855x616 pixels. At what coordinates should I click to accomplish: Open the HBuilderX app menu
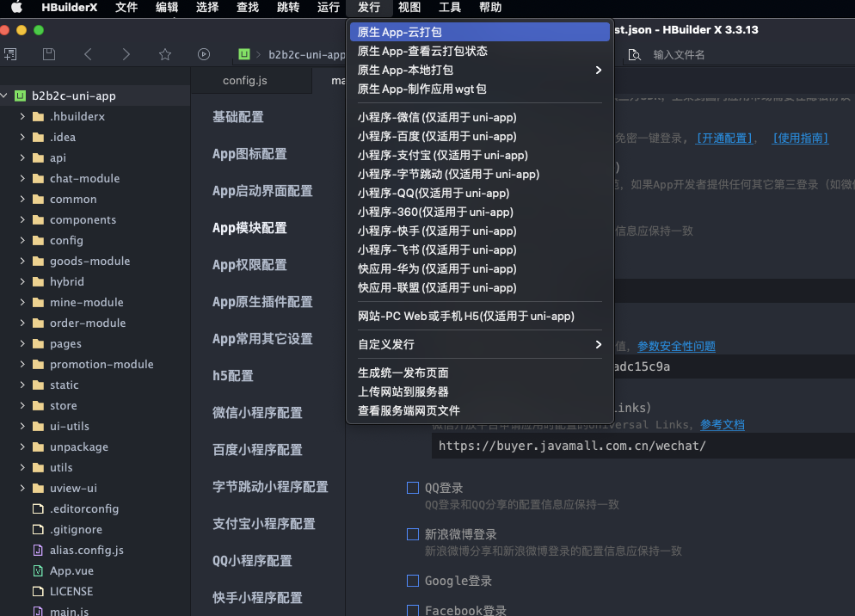point(70,7)
